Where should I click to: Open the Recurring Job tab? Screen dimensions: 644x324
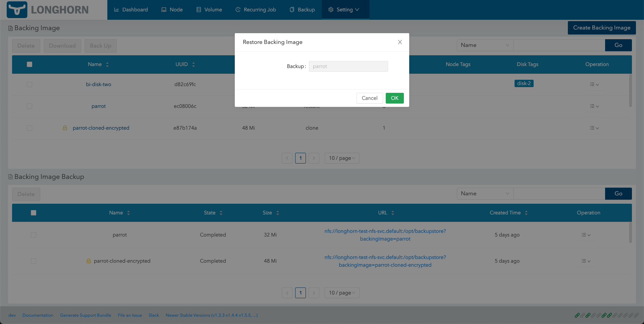coord(256,10)
